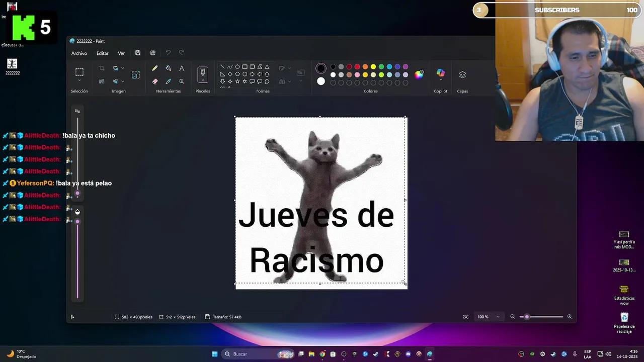Open the Archivo menu
The height and width of the screenshot is (362, 644).
(x=79, y=53)
